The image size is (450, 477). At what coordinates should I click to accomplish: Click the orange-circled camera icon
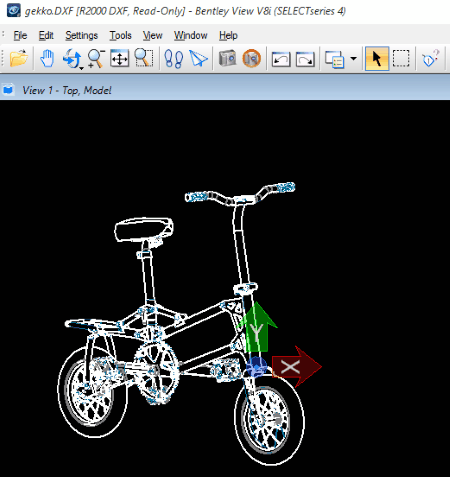(x=252, y=59)
